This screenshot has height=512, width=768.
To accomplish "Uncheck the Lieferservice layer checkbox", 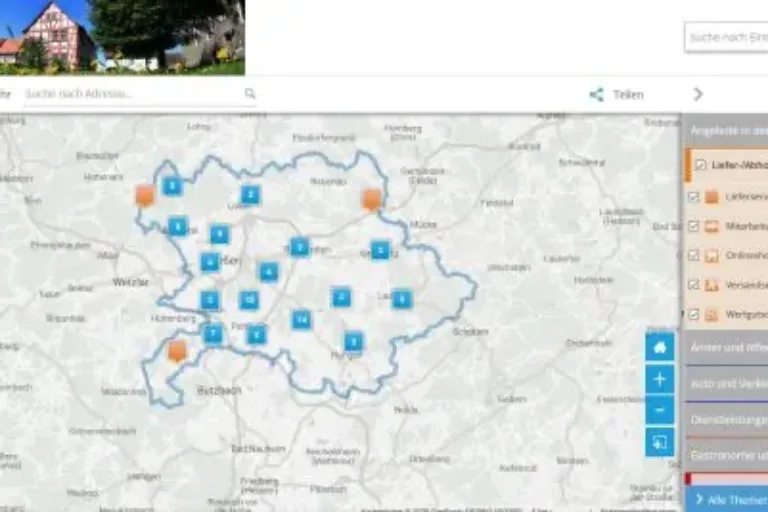I will 694,197.
